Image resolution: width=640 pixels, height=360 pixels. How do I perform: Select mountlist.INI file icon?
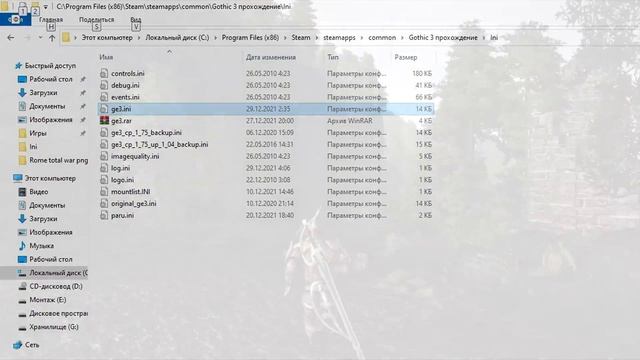pyautogui.click(x=104, y=192)
